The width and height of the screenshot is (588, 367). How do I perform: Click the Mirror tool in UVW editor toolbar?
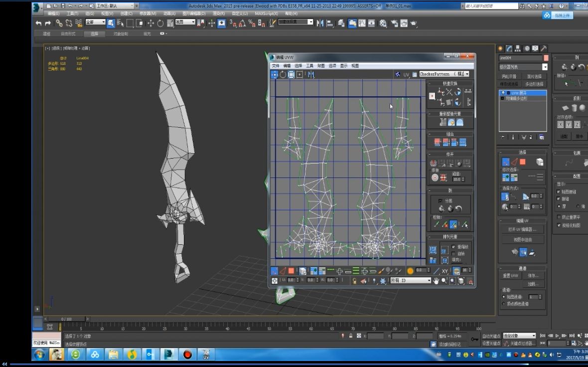[x=311, y=74]
